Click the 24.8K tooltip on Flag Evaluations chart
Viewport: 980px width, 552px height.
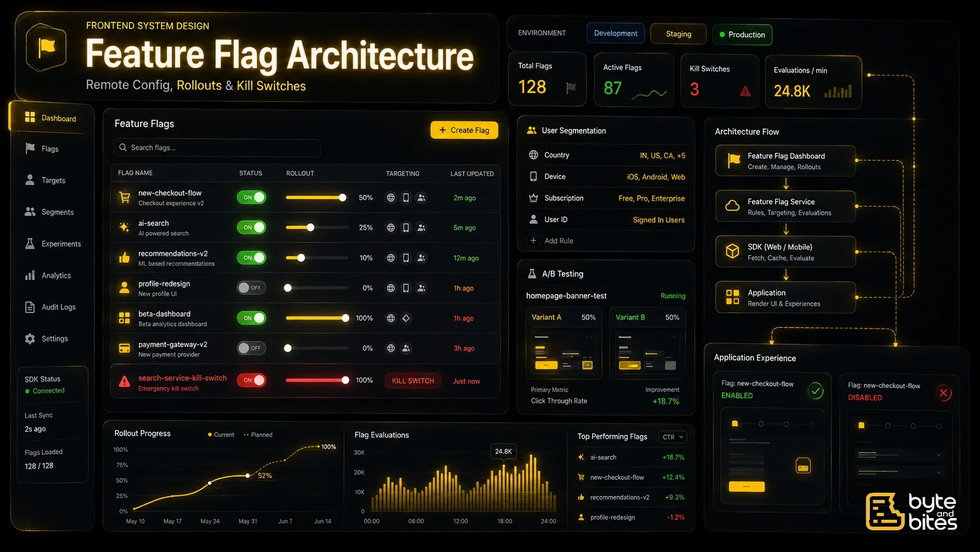(x=503, y=451)
